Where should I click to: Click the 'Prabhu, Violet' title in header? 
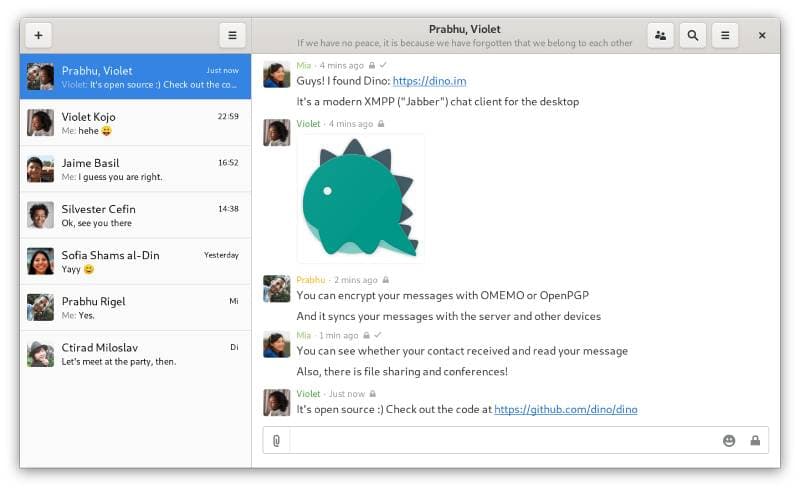click(464, 29)
